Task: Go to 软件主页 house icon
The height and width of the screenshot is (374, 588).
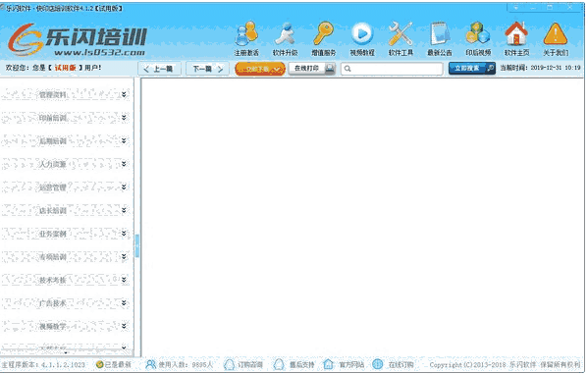Action: coord(516,33)
